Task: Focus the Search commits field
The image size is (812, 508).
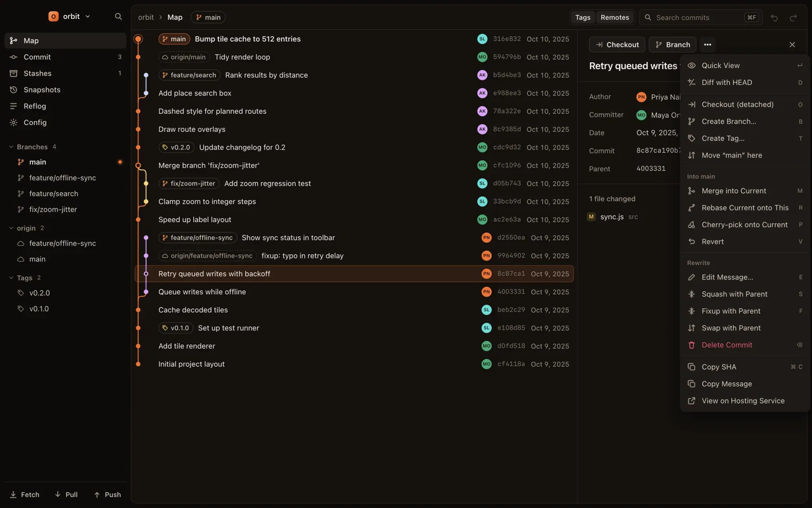Action: [x=701, y=18]
